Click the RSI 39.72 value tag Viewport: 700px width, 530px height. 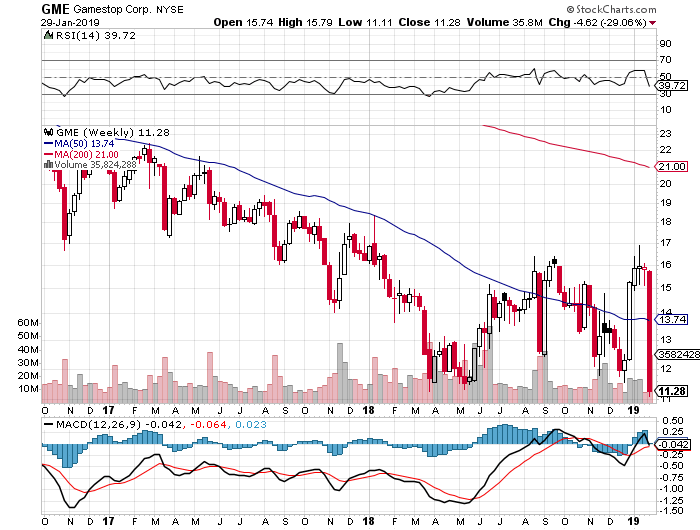[x=672, y=86]
